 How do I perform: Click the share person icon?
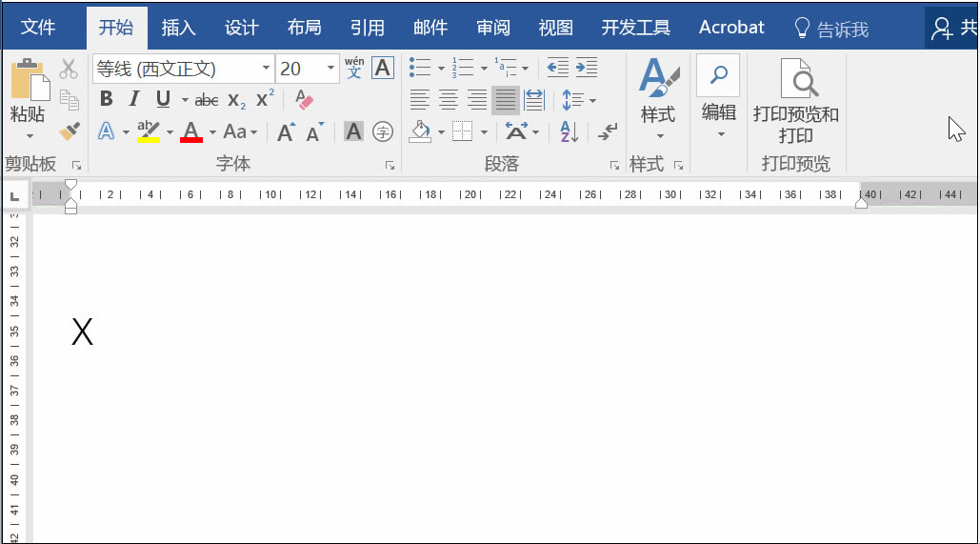pos(941,29)
